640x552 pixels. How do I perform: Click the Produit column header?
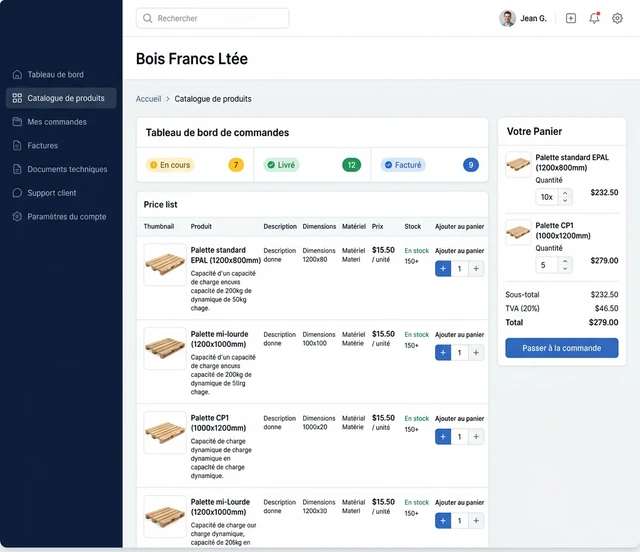(x=201, y=226)
